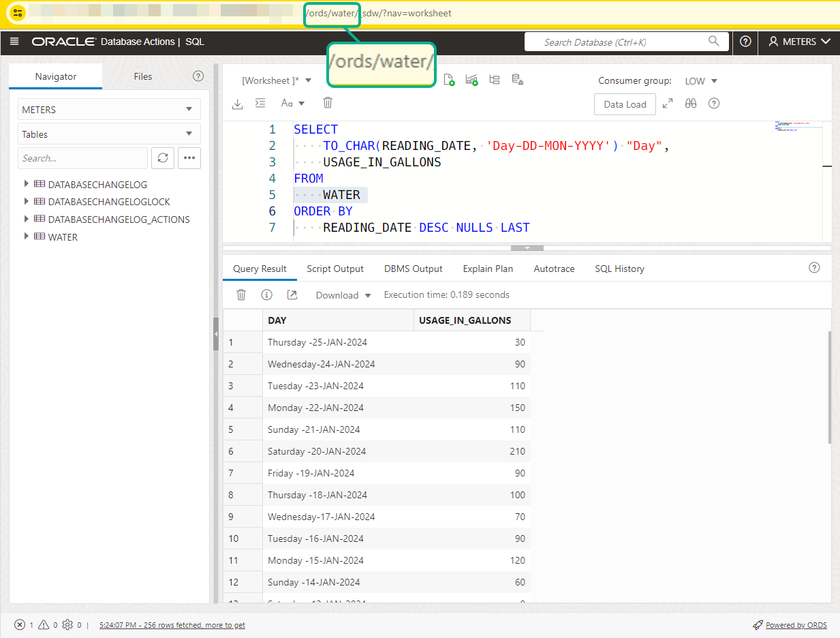The image size is (840, 638).
Task: Click the gear processes icon in status bar
Action: (67, 624)
